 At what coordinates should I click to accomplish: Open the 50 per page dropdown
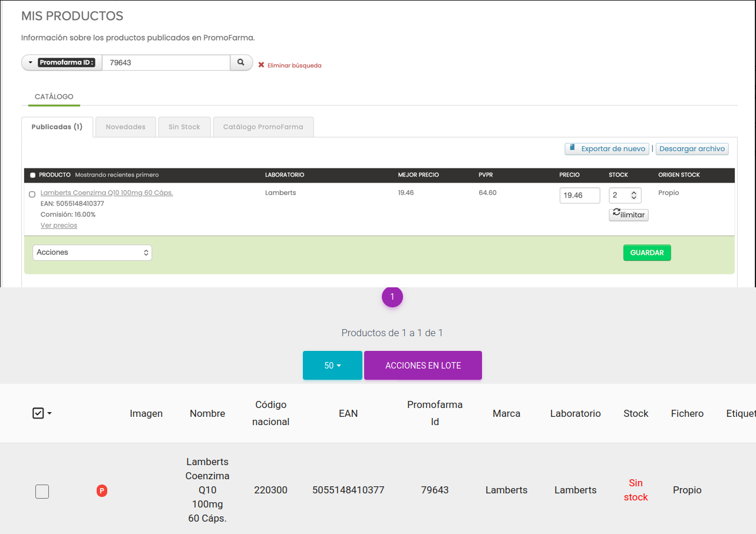332,366
